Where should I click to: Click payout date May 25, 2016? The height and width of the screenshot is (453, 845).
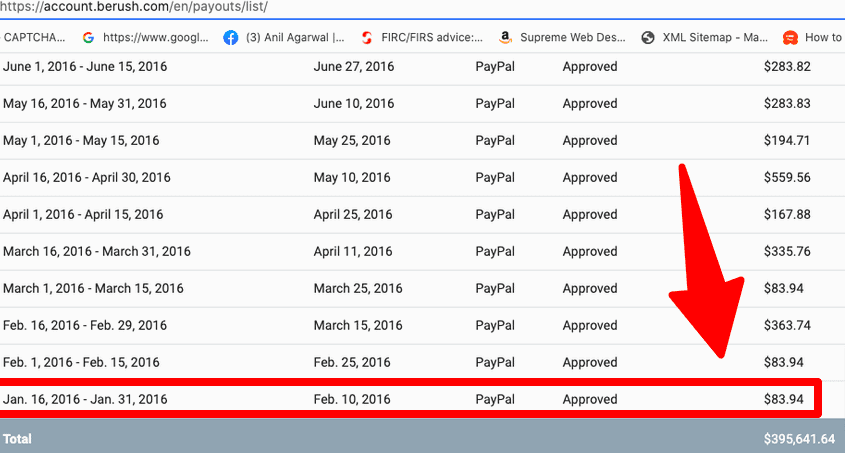click(x=352, y=141)
